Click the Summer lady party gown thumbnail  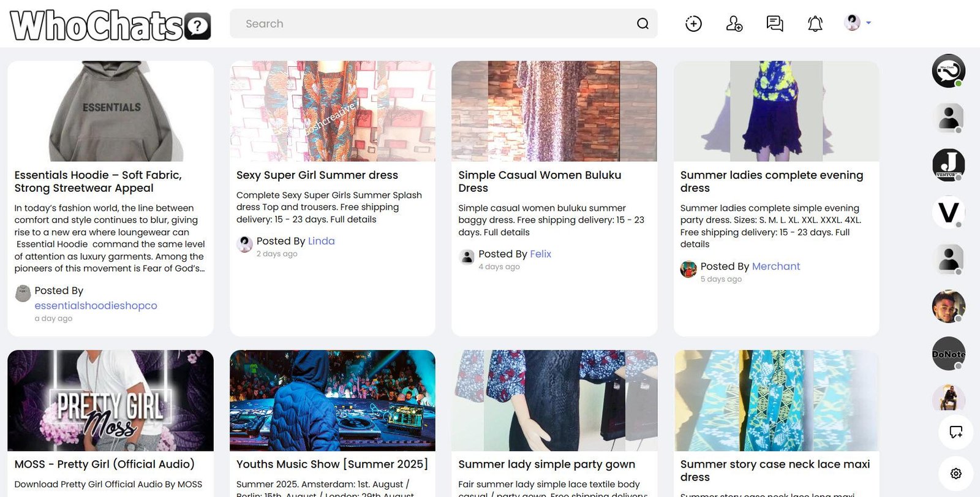click(554, 401)
